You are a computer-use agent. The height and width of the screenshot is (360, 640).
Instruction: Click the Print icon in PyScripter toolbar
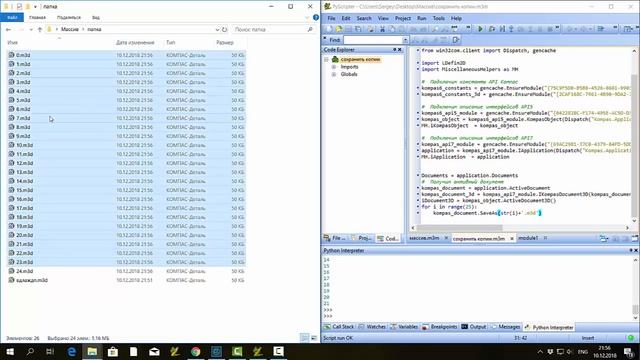click(x=371, y=29)
